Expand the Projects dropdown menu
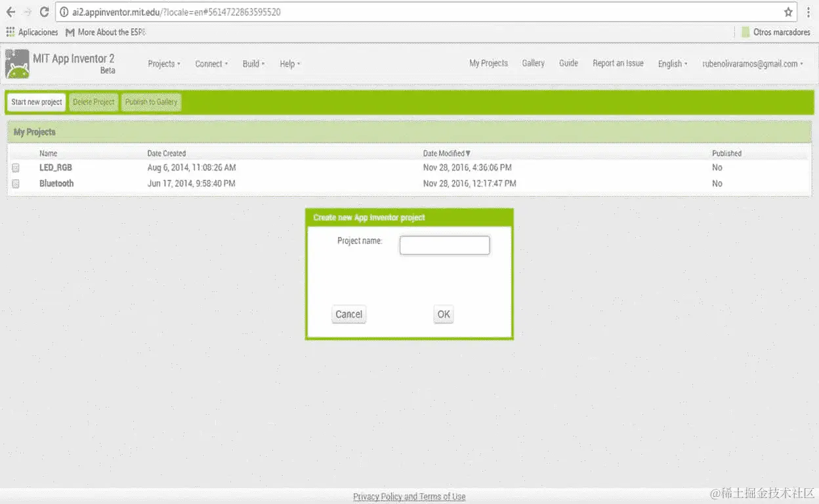 pyautogui.click(x=163, y=64)
